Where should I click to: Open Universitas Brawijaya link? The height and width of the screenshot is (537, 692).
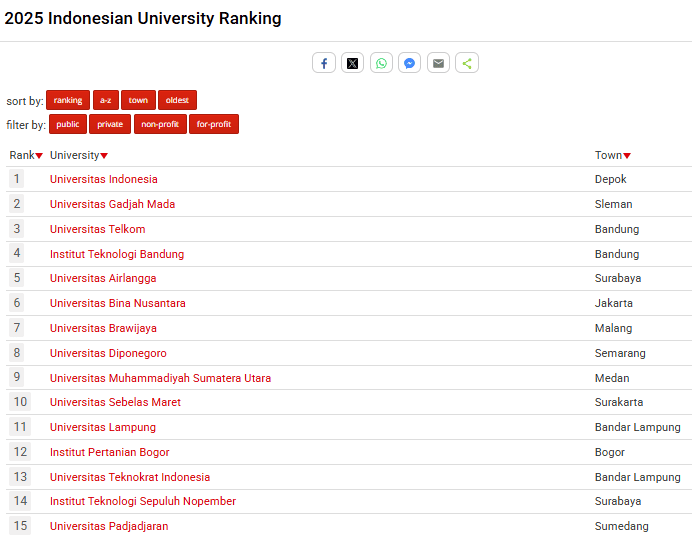click(x=103, y=328)
